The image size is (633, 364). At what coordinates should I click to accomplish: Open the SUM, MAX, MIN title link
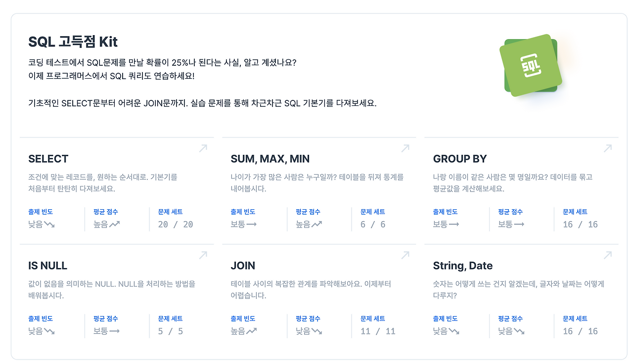click(x=270, y=159)
